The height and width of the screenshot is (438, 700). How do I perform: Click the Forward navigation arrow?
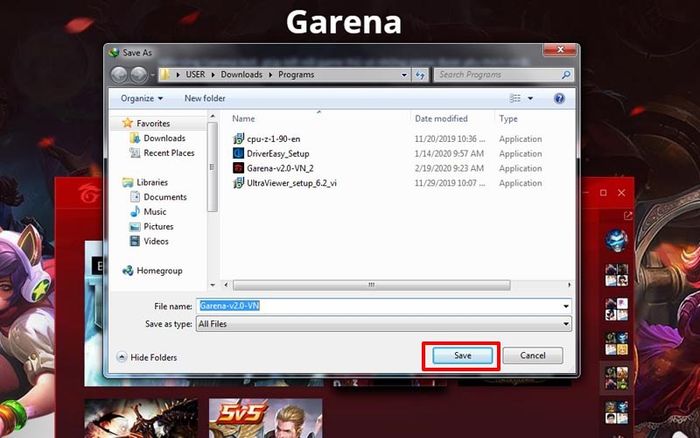(x=139, y=75)
